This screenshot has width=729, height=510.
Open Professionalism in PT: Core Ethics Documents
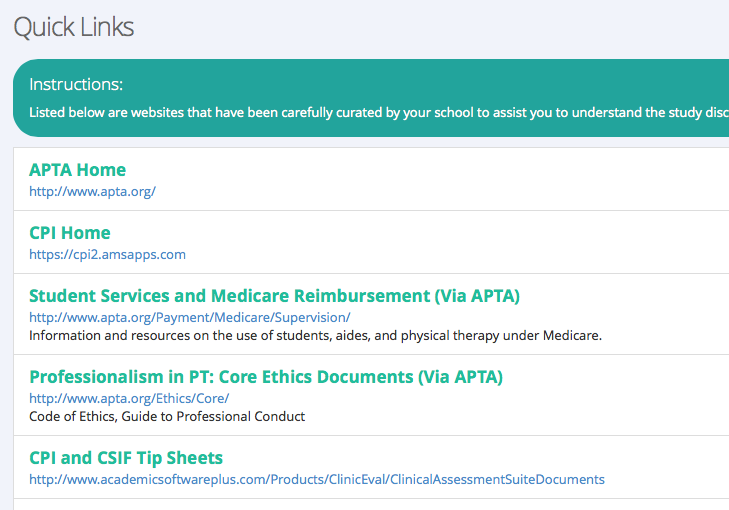(x=265, y=377)
